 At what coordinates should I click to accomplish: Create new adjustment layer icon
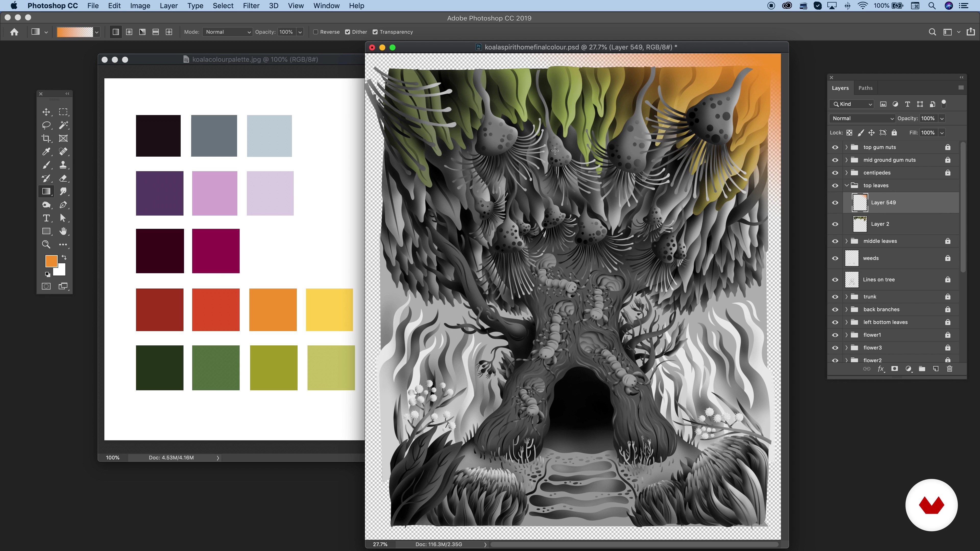pyautogui.click(x=909, y=369)
